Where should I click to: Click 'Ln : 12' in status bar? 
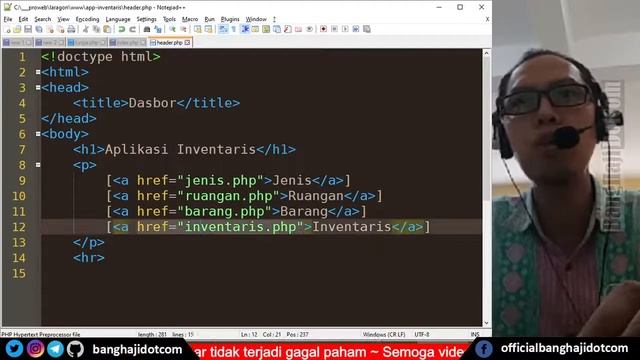click(x=249, y=334)
